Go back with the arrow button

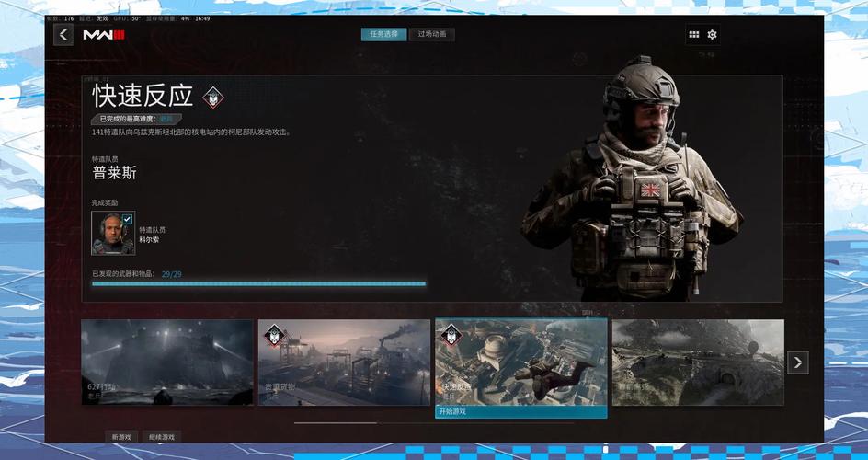(x=63, y=35)
